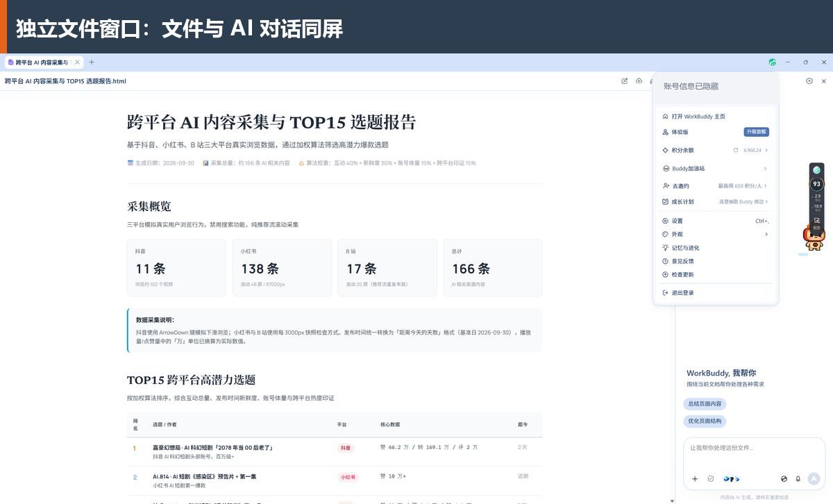The width and height of the screenshot is (833, 504).
Task: Open 意见反馈 feedback menu item
Action: (x=716, y=261)
